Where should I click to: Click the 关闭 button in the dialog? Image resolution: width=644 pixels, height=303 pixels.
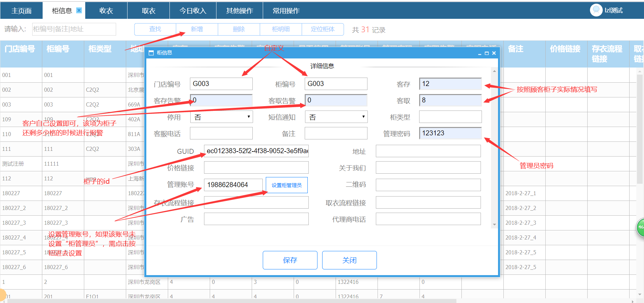coord(349,260)
